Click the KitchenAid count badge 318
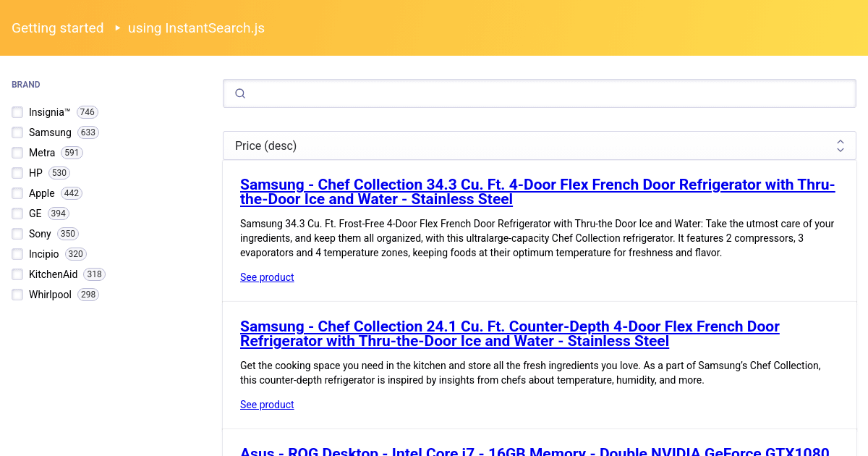 [x=94, y=274]
